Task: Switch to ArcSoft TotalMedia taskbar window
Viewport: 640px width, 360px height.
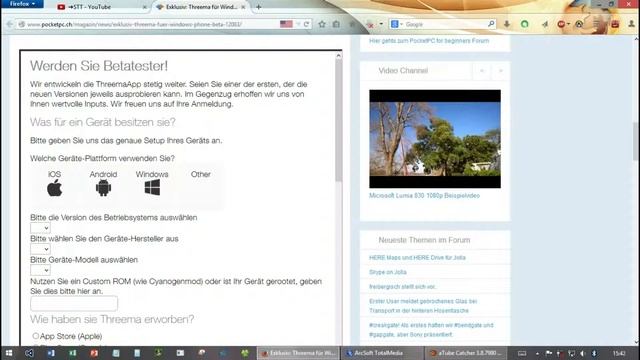Action: pyautogui.click(x=381, y=353)
